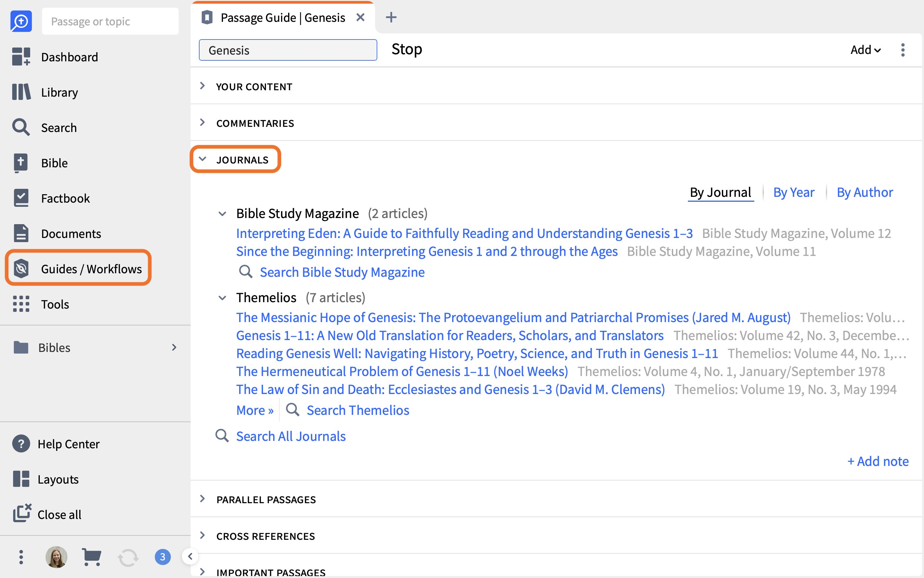Viewport: 924px width, 578px height.
Task: Switch to the By Author view
Action: (865, 192)
